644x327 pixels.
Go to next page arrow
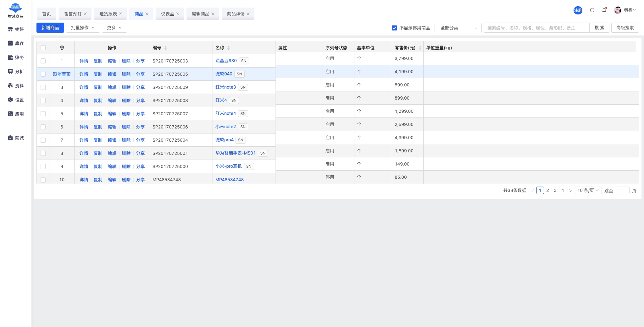(570, 191)
